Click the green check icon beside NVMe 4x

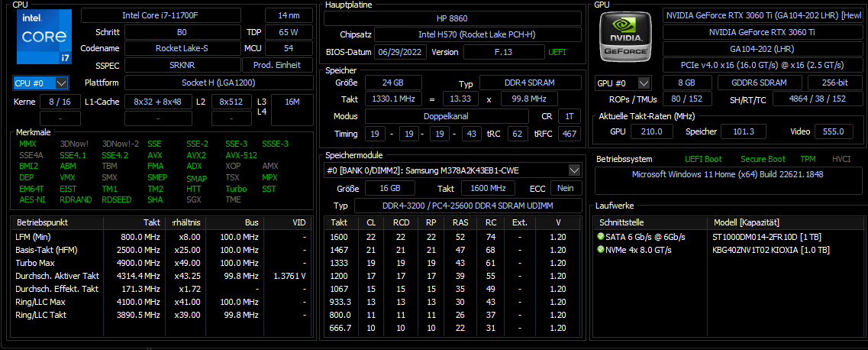tap(601, 250)
